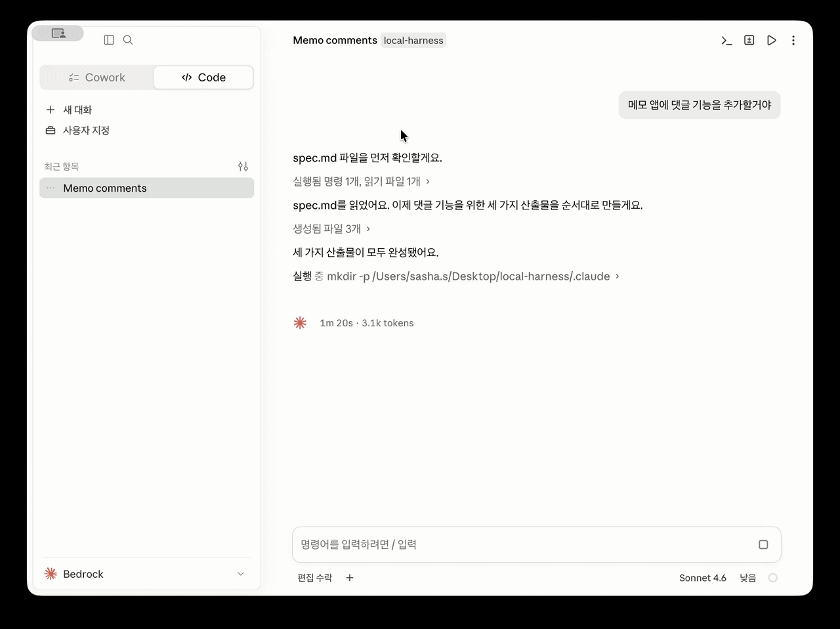Click the plus icon next to 편집 수락
The height and width of the screenshot is (629, 840).
350,578
